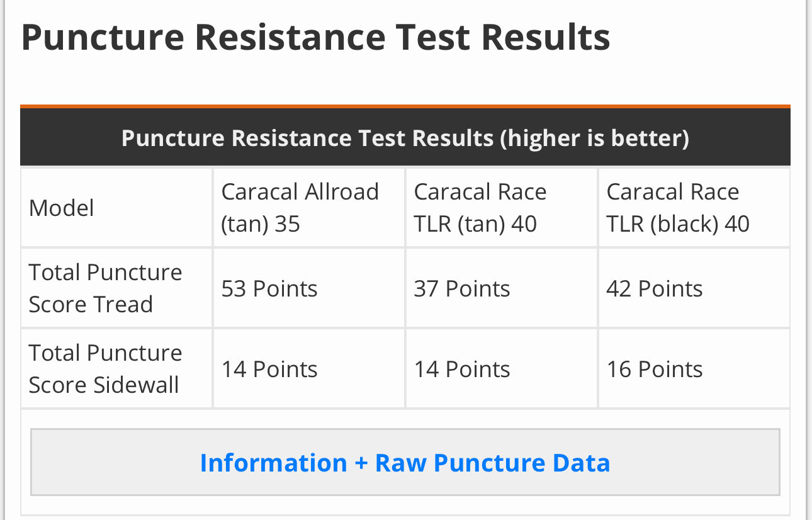Click the large Puncture Resistance Test Results page heading
812x520 pixels.
pos(315,38)
